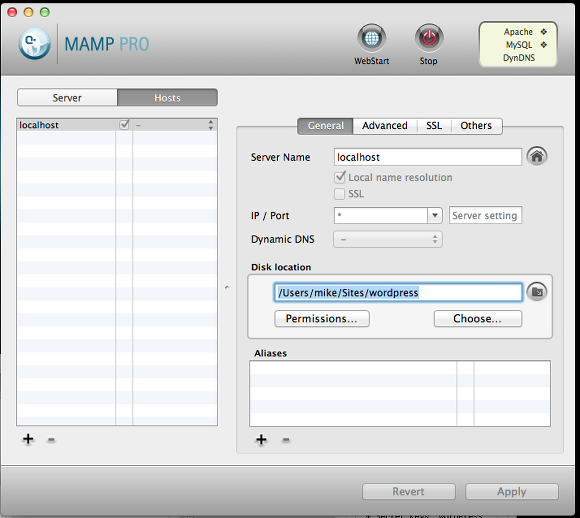The width and height of the screenshot is (580, 518).
Task: Click the DynDNS status label
Action: point(519,58)
